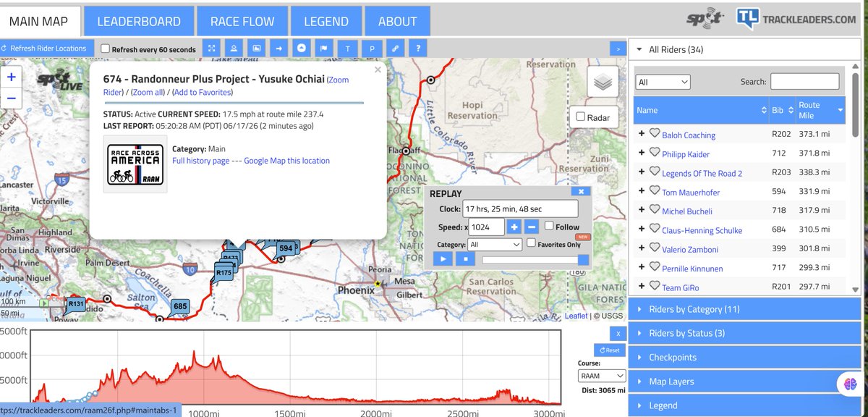The width and height of the screenshot is (868, 417).
Task: Favorite Baloh Coaching with heart icon
Action: point(654,134)
